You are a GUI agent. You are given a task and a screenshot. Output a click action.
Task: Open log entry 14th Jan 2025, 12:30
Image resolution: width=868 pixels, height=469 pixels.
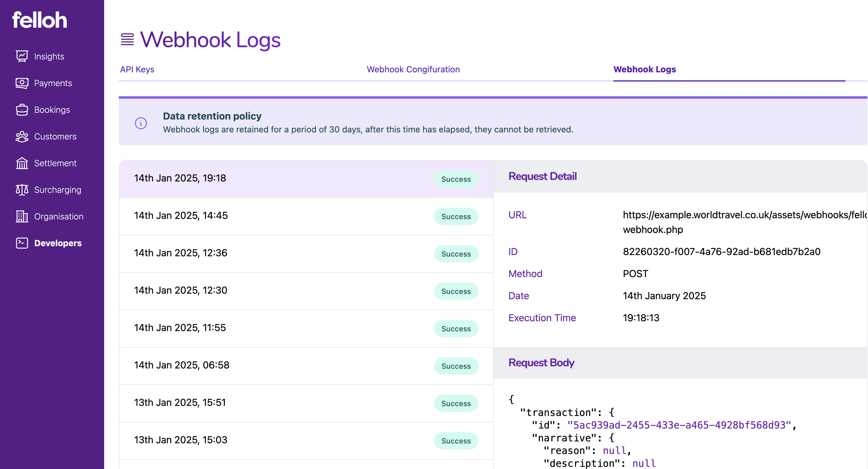[x=306, y=291]
